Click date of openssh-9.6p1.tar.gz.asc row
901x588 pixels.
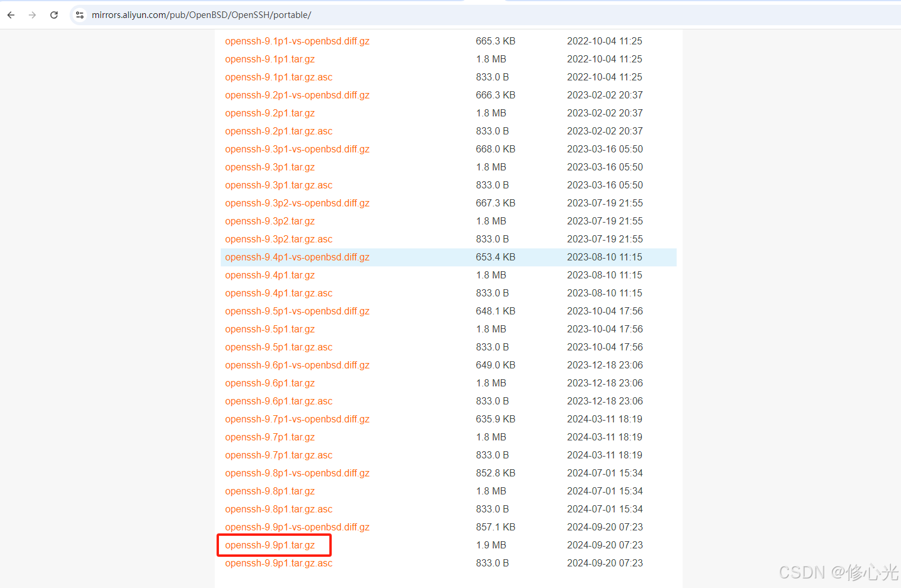(605, 401)
